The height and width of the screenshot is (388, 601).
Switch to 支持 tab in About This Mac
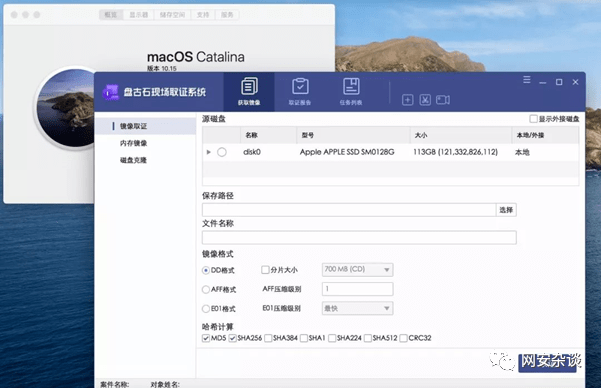click(x=203, y=15)
